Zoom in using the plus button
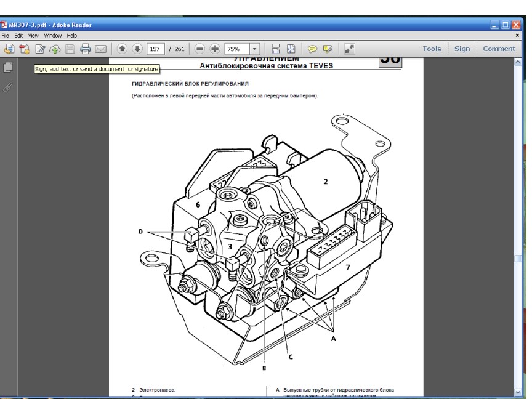Viewport: 532px width, 399px height. [x=214, y=49]
